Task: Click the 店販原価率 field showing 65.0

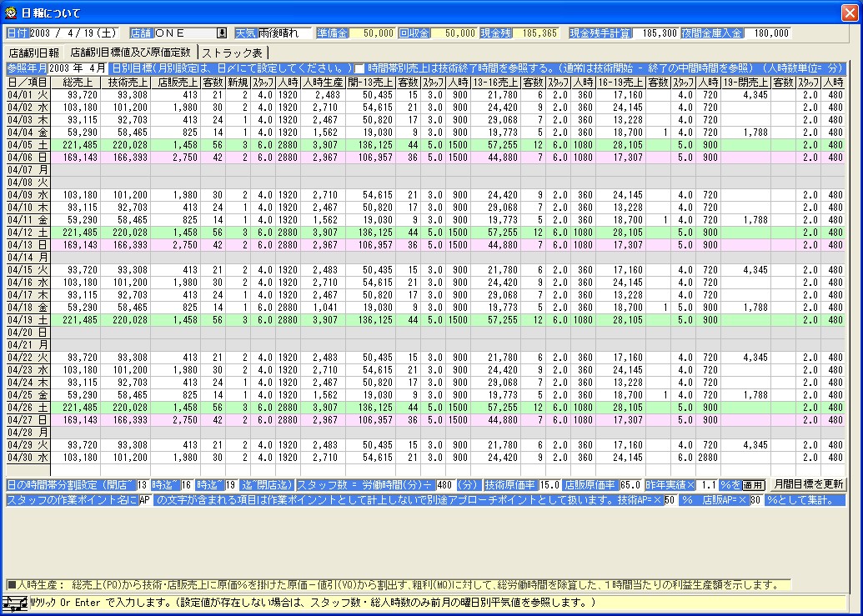Action: [x=630, y=485]
